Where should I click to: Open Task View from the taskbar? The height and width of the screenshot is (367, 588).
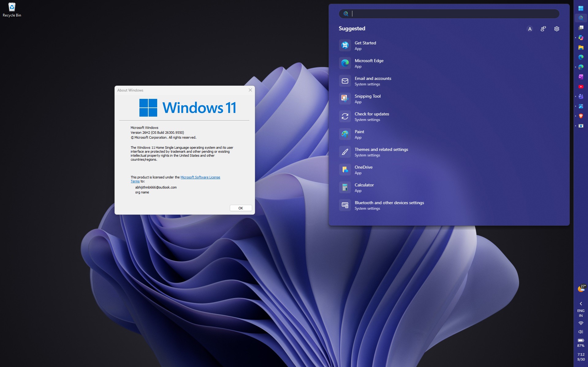[x=581, y=28]
